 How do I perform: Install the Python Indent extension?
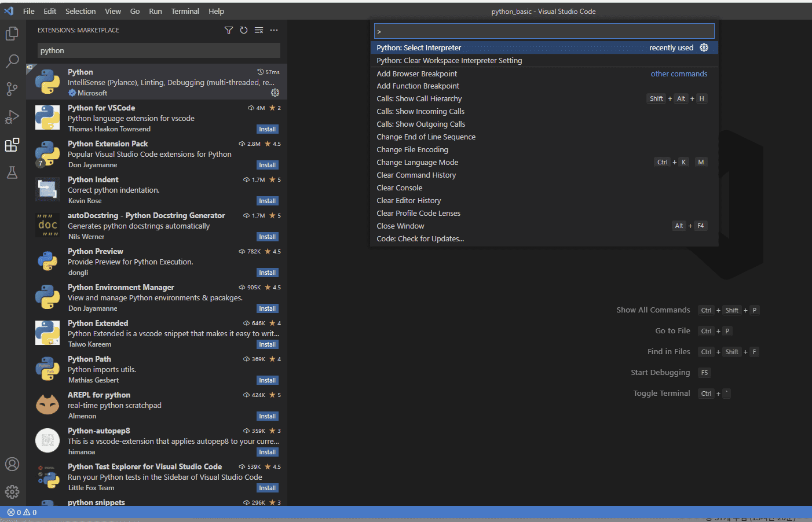click(x=267, y=201)
